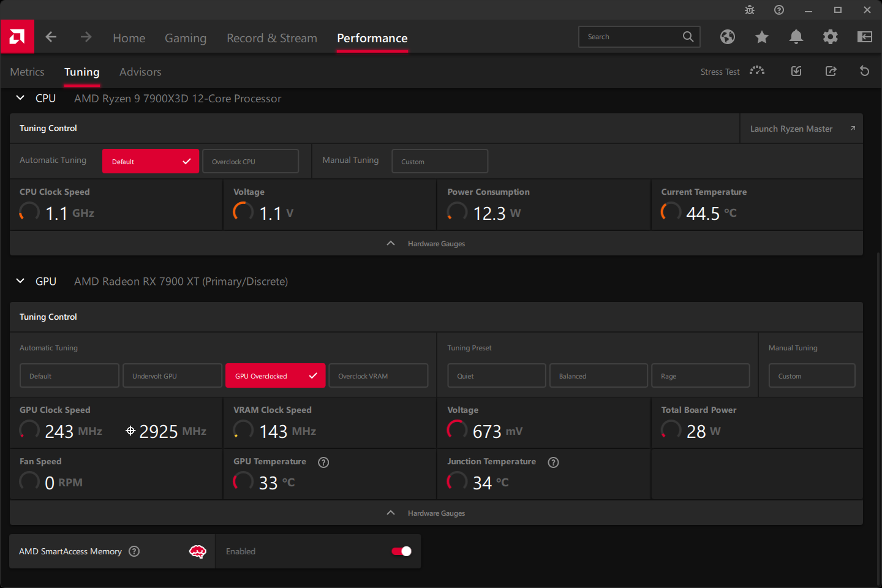
Task: Click the "673 mV" voltage value
Action: [497, 431]
